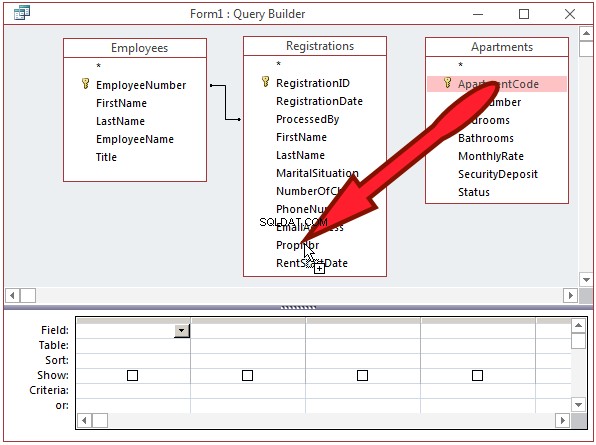Click the MonthlyRate field in Apartments
Image resolution: width=596 pixels, height=445 pixels.
pyautogui.click(x=491, y=156)
